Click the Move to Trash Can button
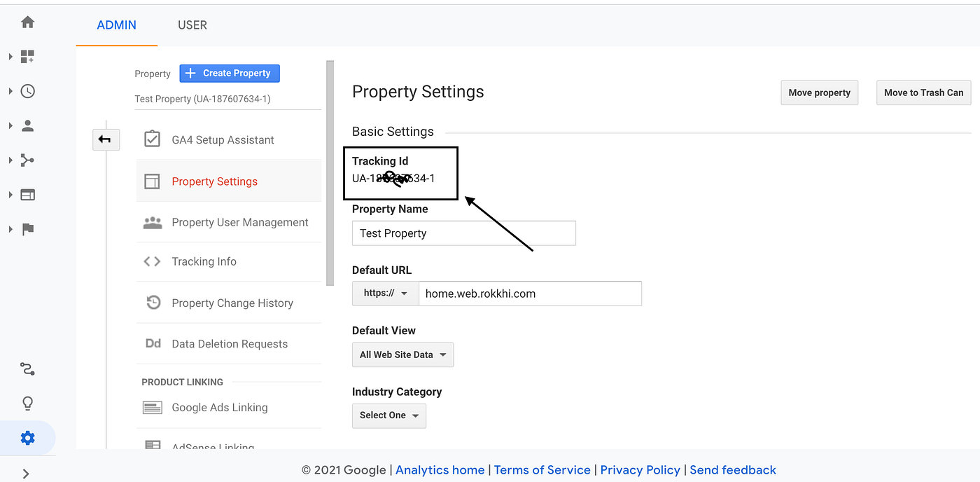 click(923, 92)
